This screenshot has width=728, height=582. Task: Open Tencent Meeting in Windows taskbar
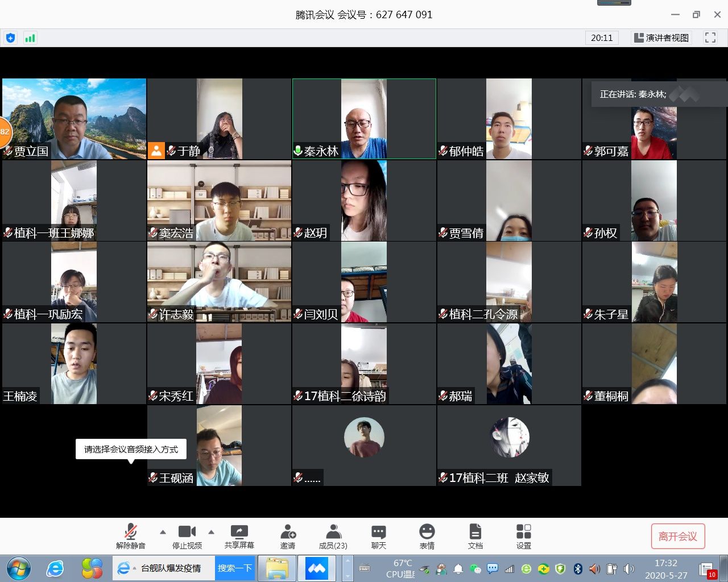[316, 568]
